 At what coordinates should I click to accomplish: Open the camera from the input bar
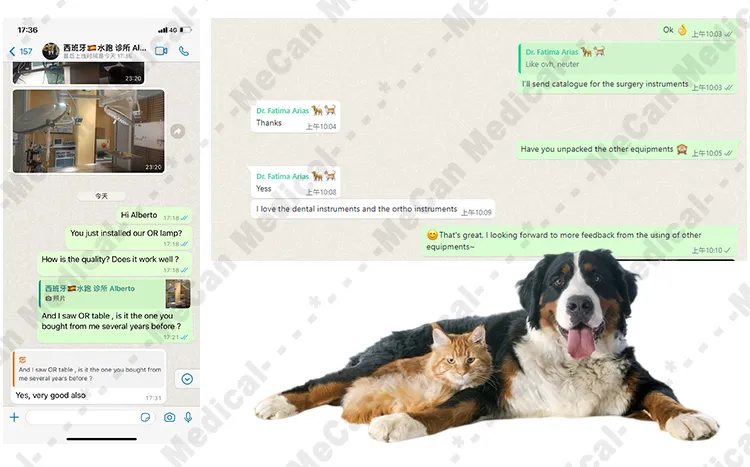[x=170, y=417]
